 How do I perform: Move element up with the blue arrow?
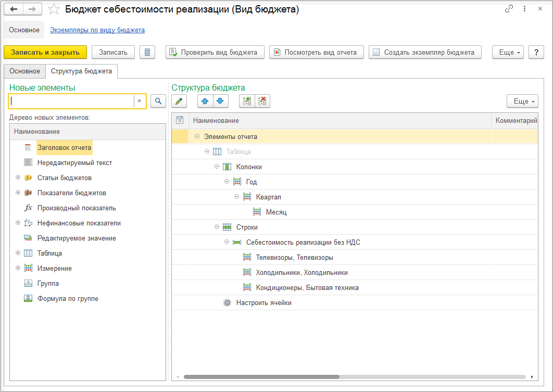(x=205, y=102)
